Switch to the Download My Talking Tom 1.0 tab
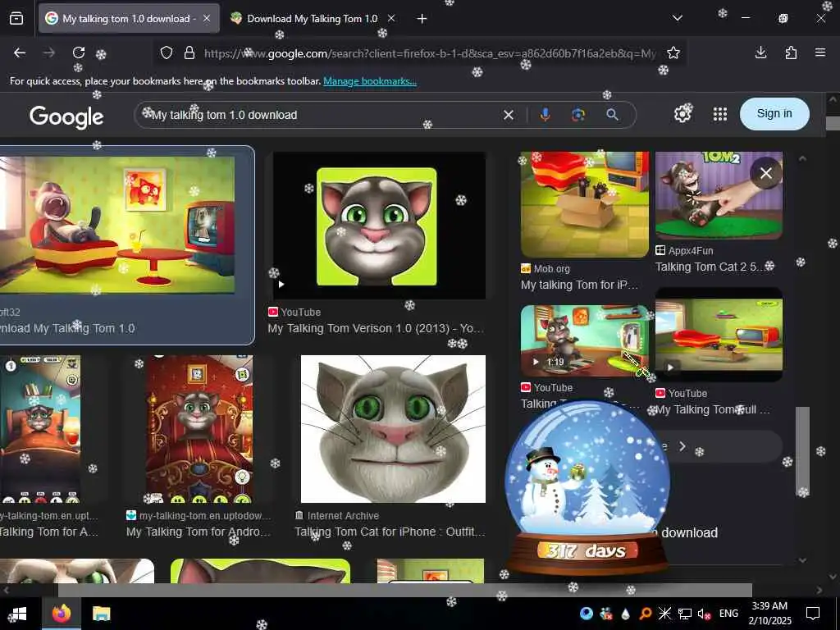This screenshot has height=630, width=840. tap(313, 19)
